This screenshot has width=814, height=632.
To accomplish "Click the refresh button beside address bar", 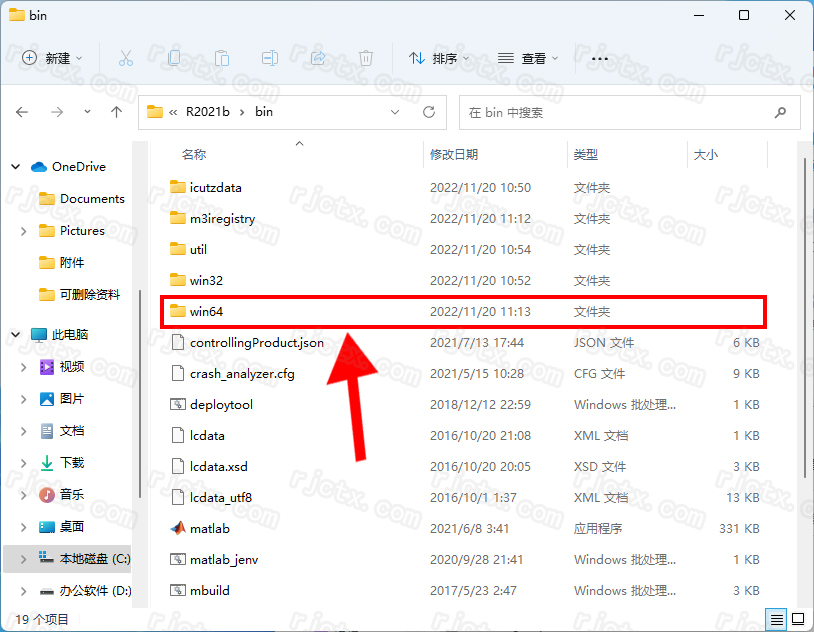I will point(429,112).
